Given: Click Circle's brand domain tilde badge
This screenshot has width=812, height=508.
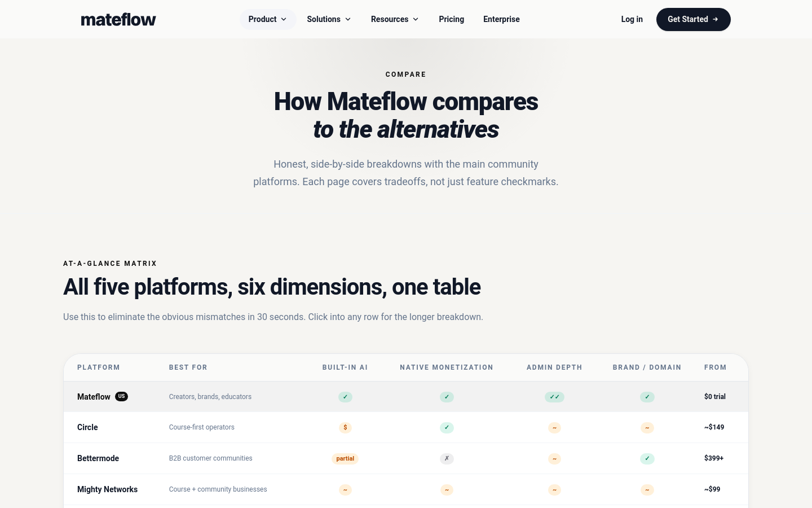Looking at the screenshot, I should (x=647, y=427).
